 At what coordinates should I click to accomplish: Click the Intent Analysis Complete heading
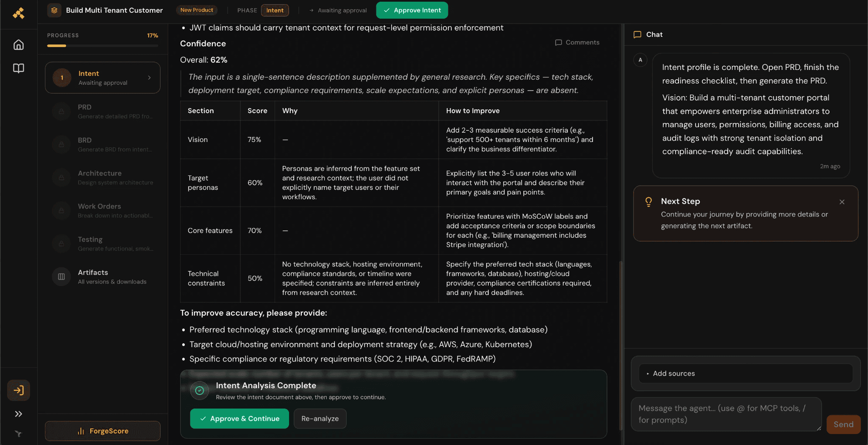point(266,386)
